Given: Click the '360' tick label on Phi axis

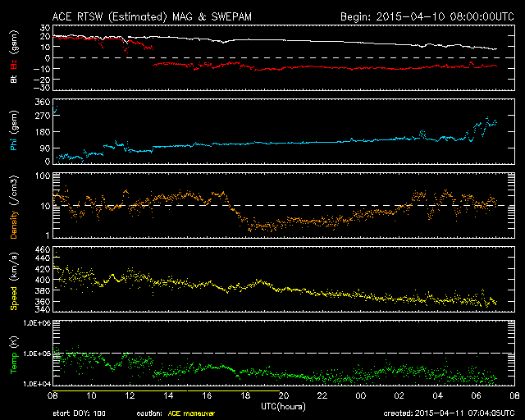Looking at the screenshot, I should (x=43, y=102).
